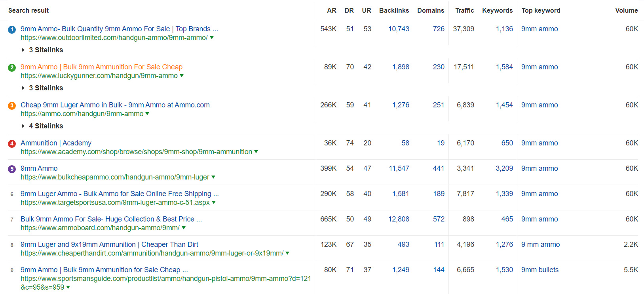The image size is (644, 294).
Task: Click the Volume column header
Action: click(x=627, y=10)
